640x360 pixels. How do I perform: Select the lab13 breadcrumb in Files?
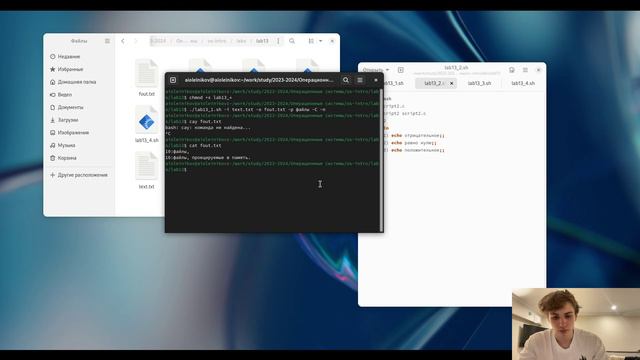[262, 41]
